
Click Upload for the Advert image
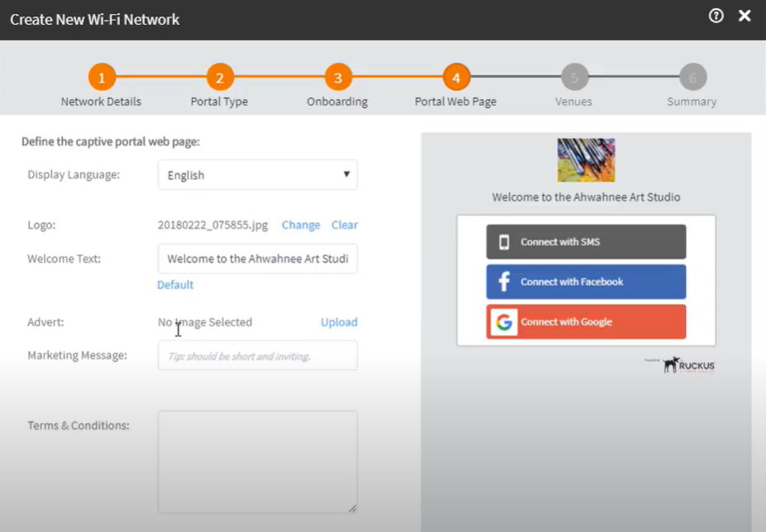point(339,322)
